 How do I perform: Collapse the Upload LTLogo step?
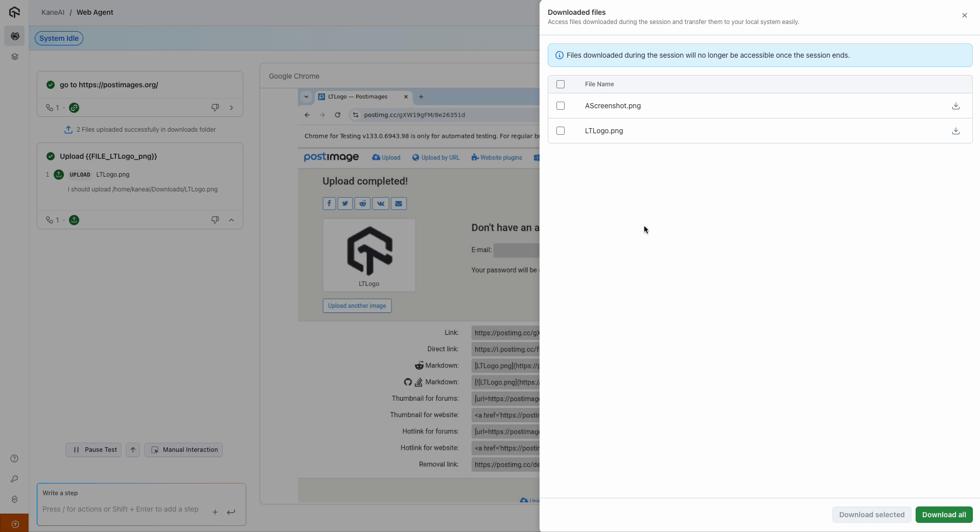pos(231,220)
